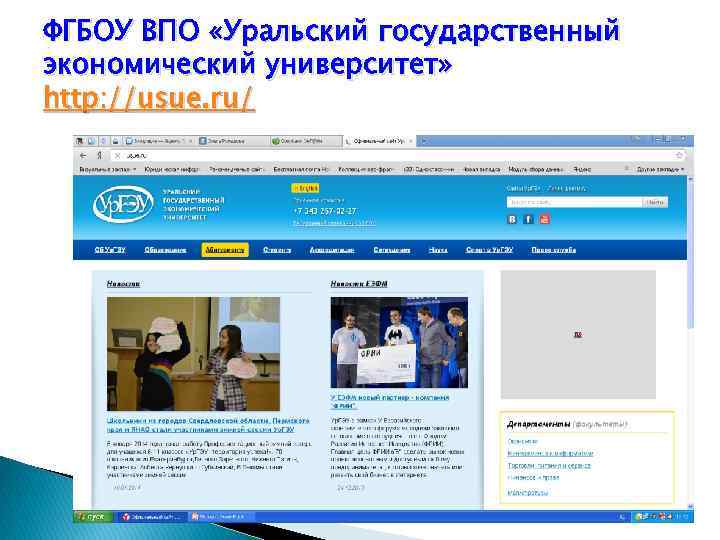This screenshot has width=720, height=540.
Task: Click the stop-loading X icon in address bar
Action: click(x=118, y=156)
